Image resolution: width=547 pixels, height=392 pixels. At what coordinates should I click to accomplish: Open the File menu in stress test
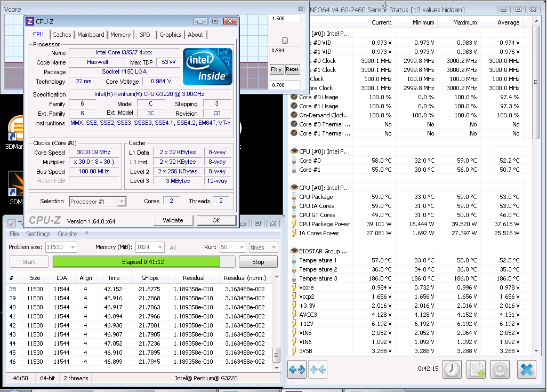tap(14, 234)
